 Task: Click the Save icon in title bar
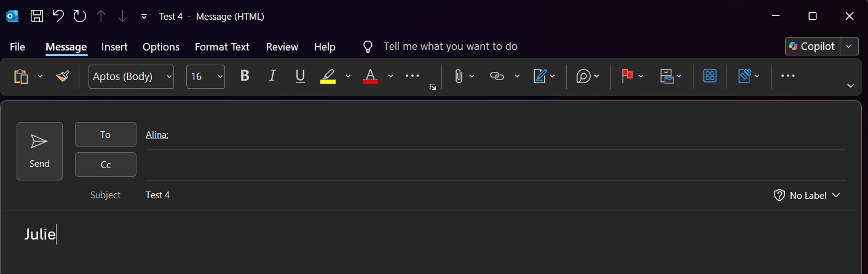pos(37,17)
